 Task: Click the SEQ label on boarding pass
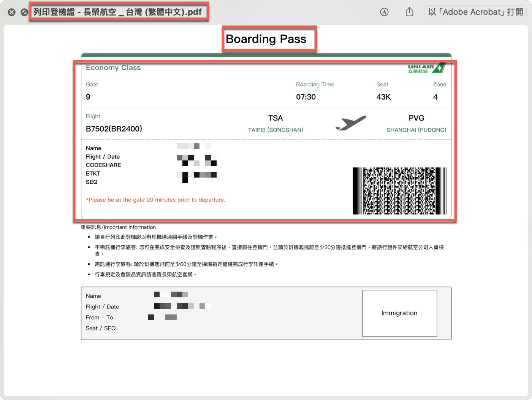pyautogui.click(x=92, y=182)
